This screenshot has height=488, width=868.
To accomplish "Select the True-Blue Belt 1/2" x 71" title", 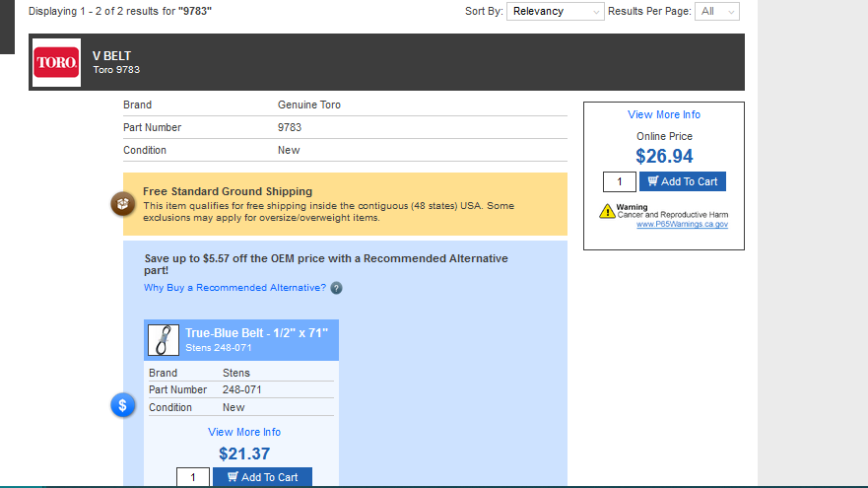I will point(256,333).
